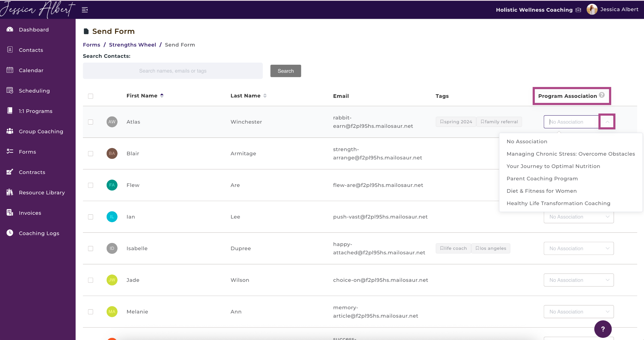Go to Strengths Wheel breadcrumb link
This screenshot has height=340, width=644.
pyautogui.click(x=132, y=45)
